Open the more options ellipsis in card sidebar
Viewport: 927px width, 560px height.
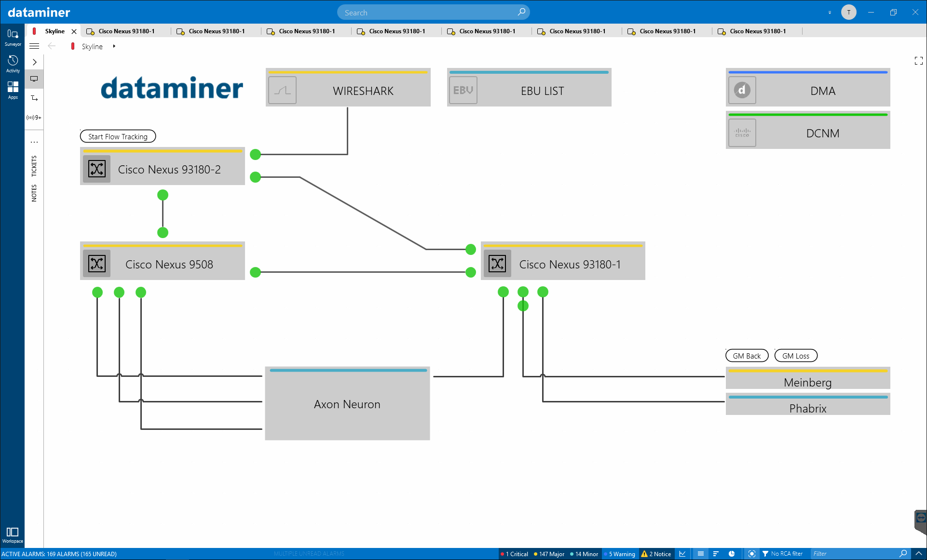pos(34,142)
